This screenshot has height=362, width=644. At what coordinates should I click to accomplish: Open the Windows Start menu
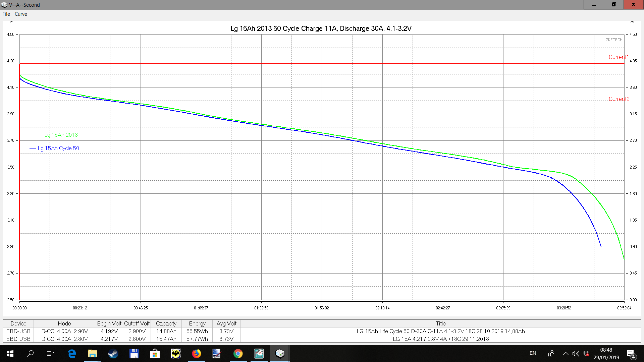coord(10,353)
